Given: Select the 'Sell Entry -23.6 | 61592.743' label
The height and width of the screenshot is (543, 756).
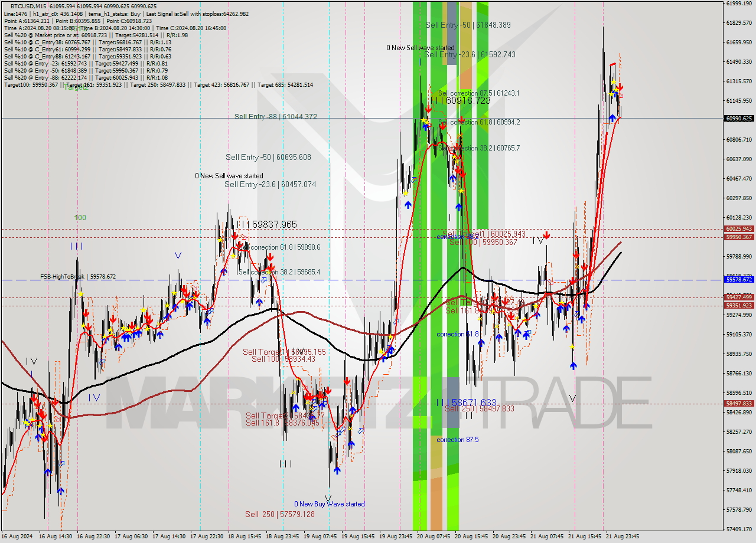Looking at the screenshot, I should pos(470,54).
